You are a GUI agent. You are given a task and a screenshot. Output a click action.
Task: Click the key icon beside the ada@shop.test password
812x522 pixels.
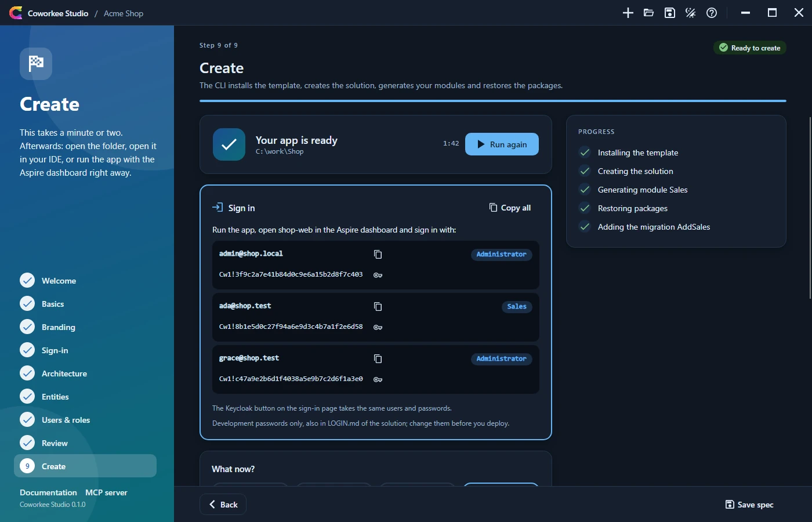click(378, 327)
